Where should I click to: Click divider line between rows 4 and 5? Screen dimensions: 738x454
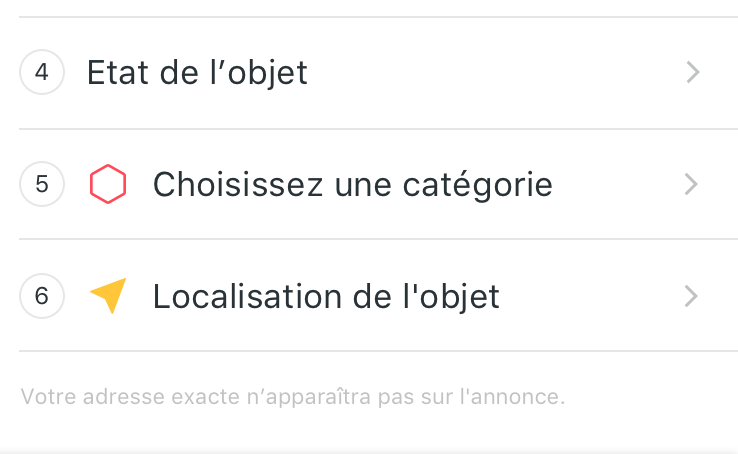[x=378, y=129]
